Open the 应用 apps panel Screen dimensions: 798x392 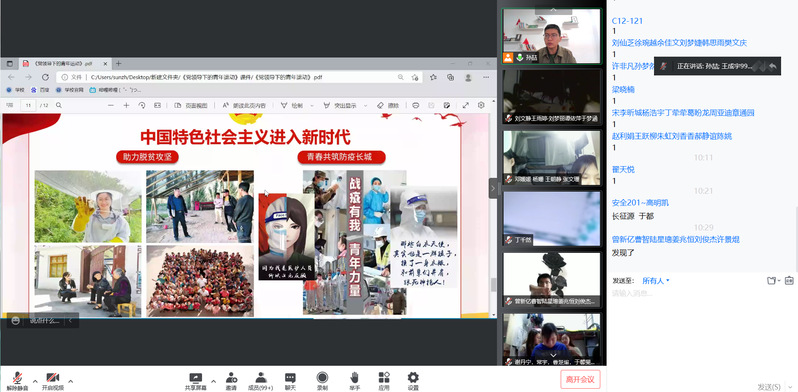pyautogui.click(x=384, y=381)
